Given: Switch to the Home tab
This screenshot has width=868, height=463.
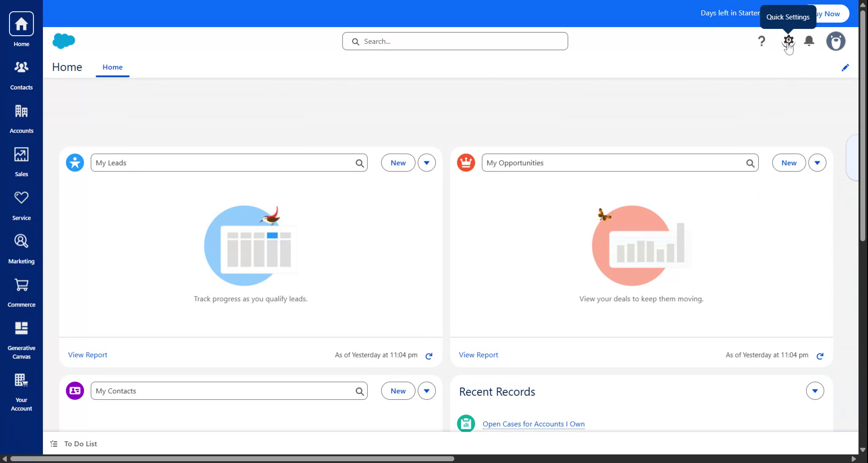Looking at the screenshot, I should tap(112, 67).
